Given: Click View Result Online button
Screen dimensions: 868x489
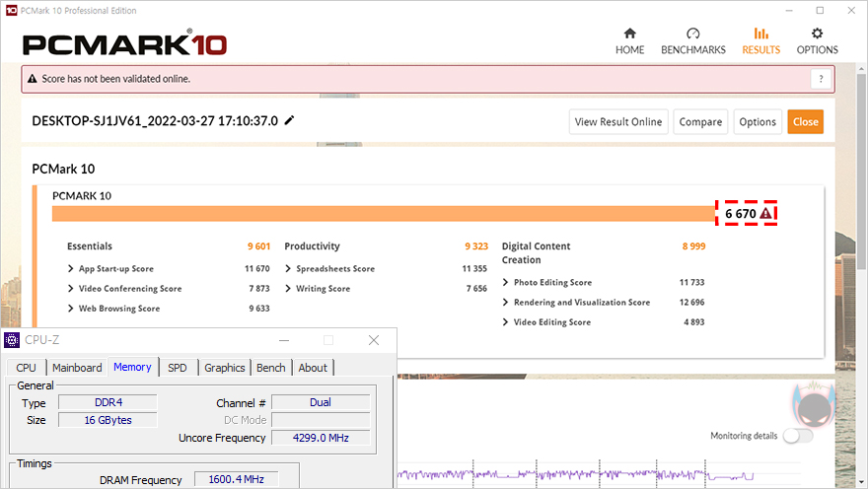Looking at the screenshot, I should tap(618, 121).
